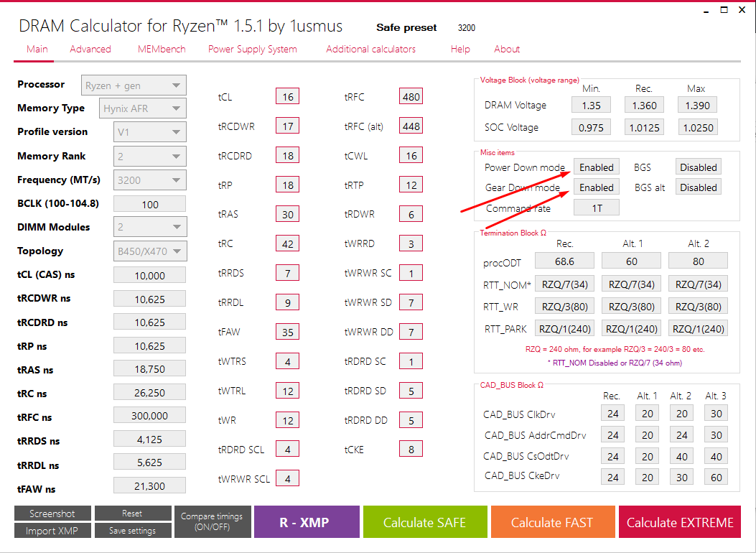Click the tRFC (alt) value 448

coord(411,126)
